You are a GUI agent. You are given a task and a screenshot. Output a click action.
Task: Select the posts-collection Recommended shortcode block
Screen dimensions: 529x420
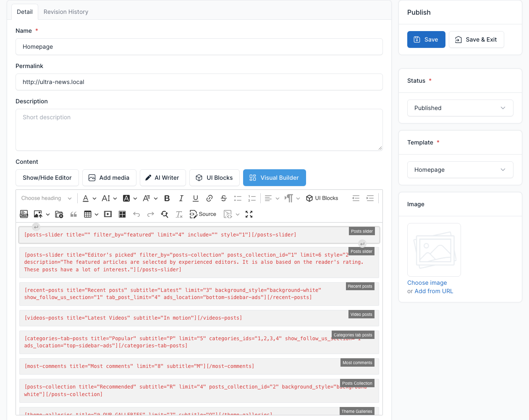199,391
